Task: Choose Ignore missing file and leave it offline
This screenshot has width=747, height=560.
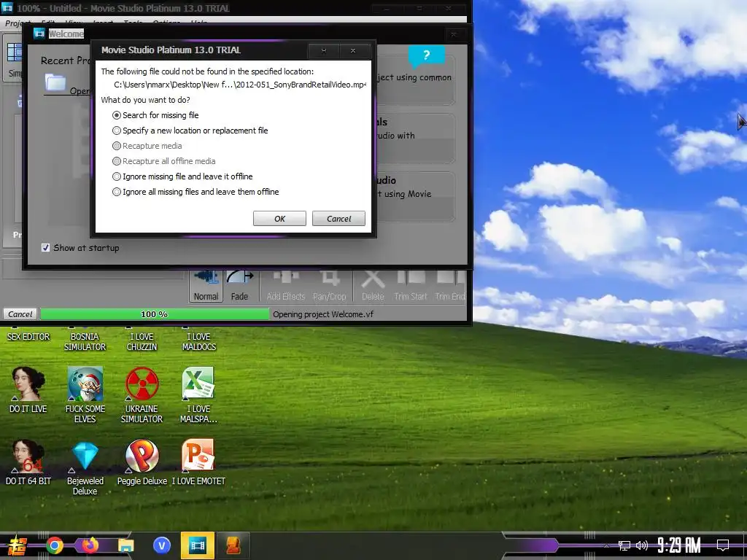Action: [182, 176]
